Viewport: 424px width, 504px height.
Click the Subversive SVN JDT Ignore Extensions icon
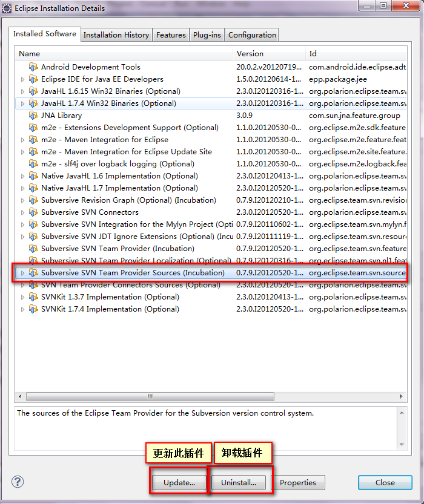pos(33,237)
